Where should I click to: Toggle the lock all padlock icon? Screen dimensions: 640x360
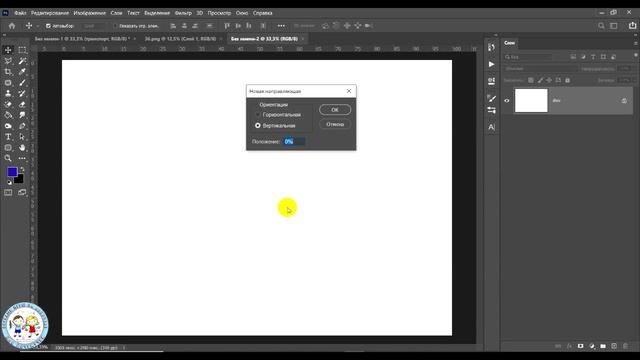click(x=567, y=80)
